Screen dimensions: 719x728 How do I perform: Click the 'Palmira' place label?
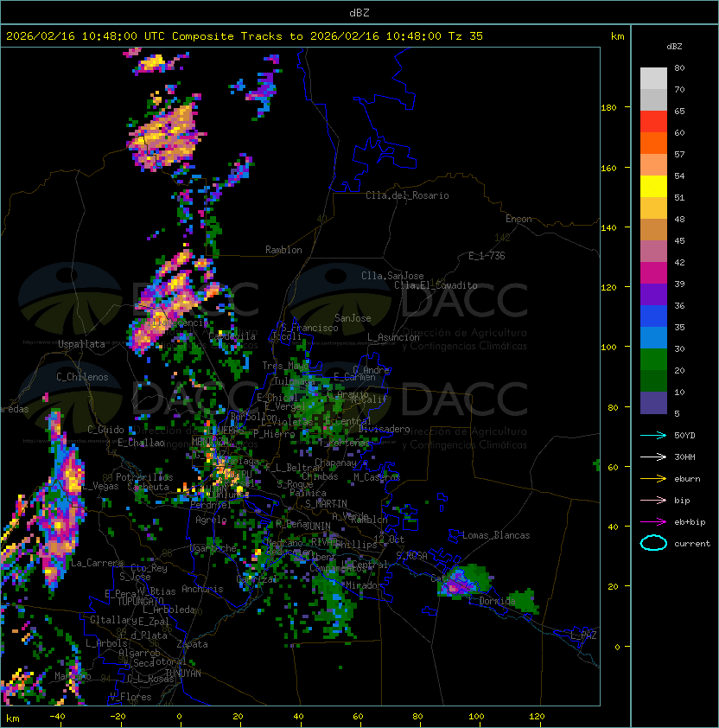tap(308, 493)
